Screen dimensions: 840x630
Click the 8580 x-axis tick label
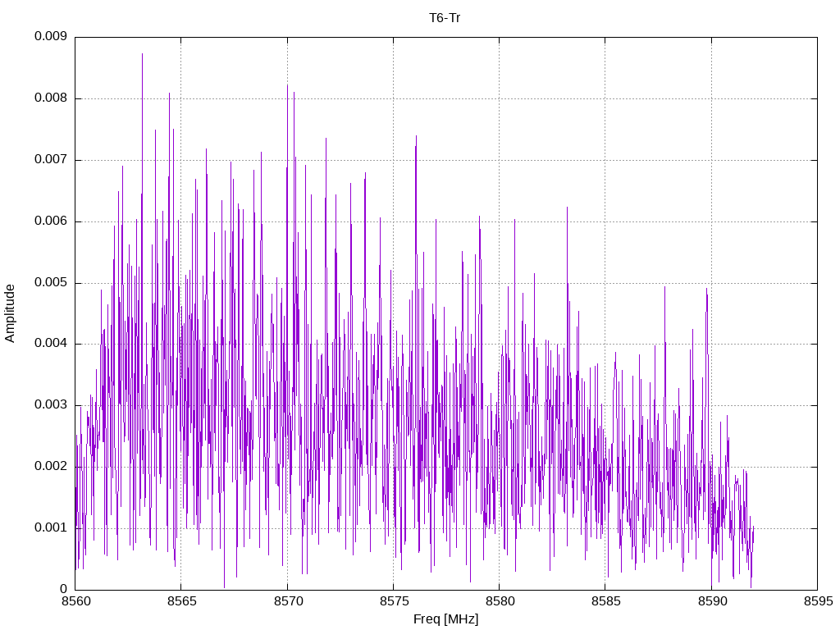click(500, 601)
